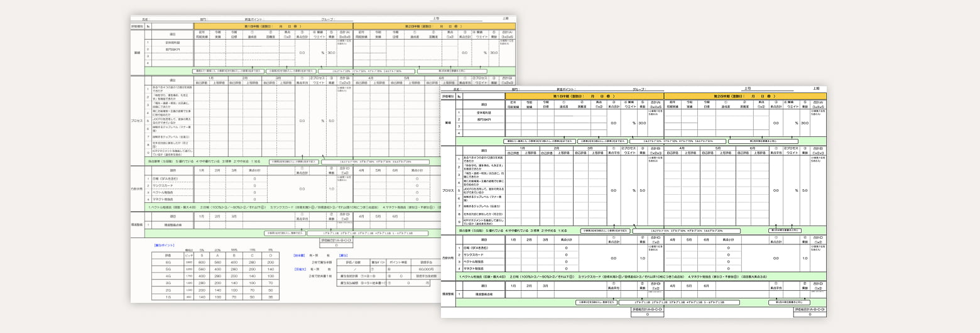Click the blue 【賞与】 label
This screenshot has width=980, height=333.
click(343, 256)
